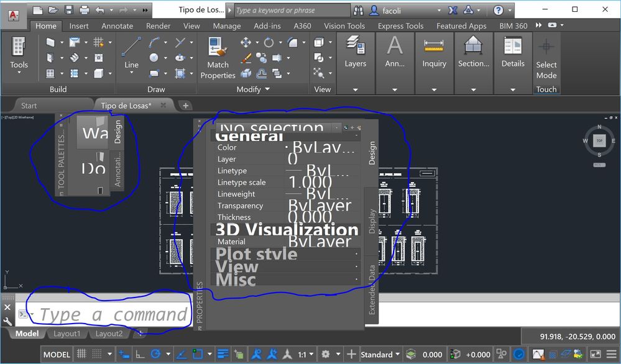Open the Manage ribbon tab
Viewport: 621px width, 364px height.
coord(227,25)
